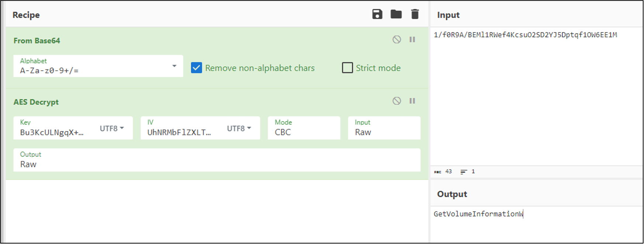Disable the From Base64 operation

click(397, 39)
